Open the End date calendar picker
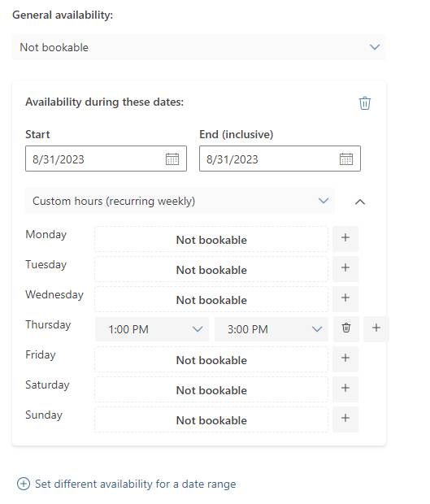This screenshot has height=504, width=430. point(346,159)
